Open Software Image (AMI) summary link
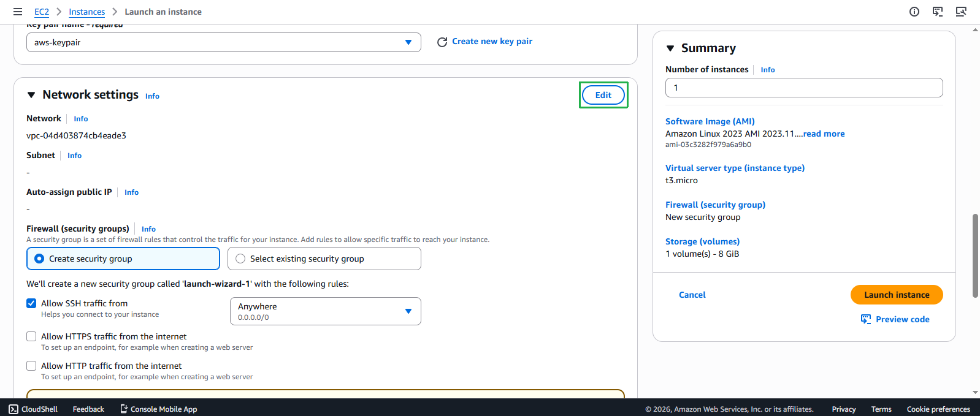Image resolution: width=980 pixels, height=416 pixels. (710, 121)
